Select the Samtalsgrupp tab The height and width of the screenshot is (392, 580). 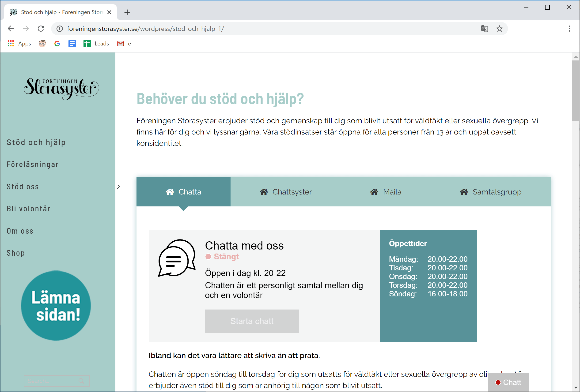coord(490,192)
